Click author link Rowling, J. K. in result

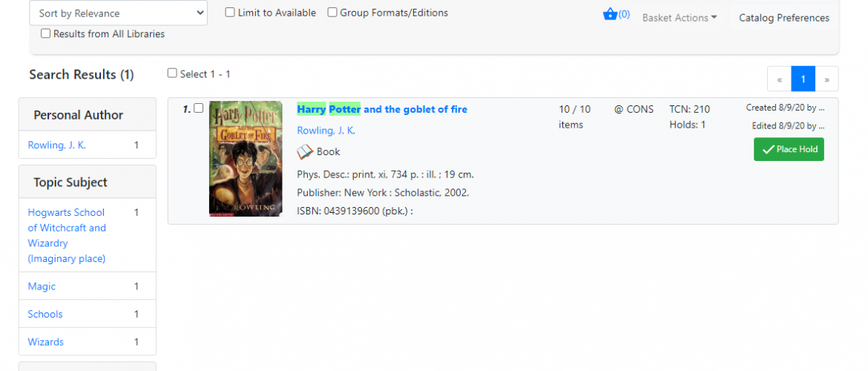coord(326,131)
